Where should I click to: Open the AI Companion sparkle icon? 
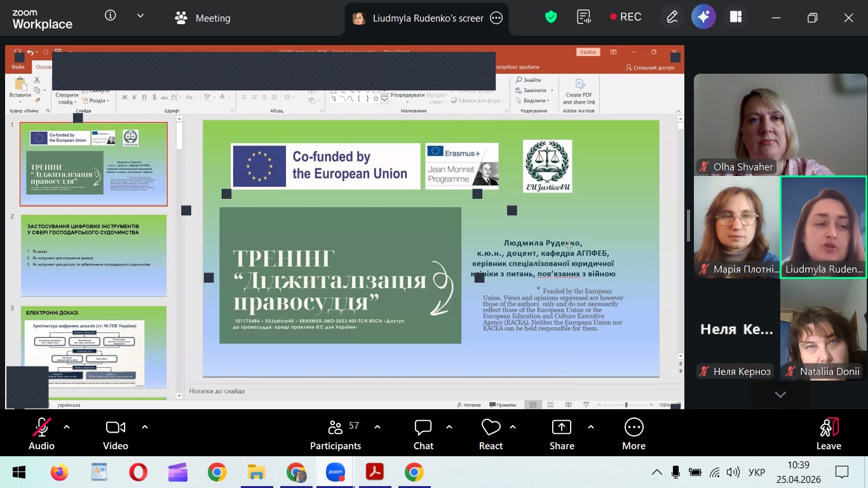point(703,18)
